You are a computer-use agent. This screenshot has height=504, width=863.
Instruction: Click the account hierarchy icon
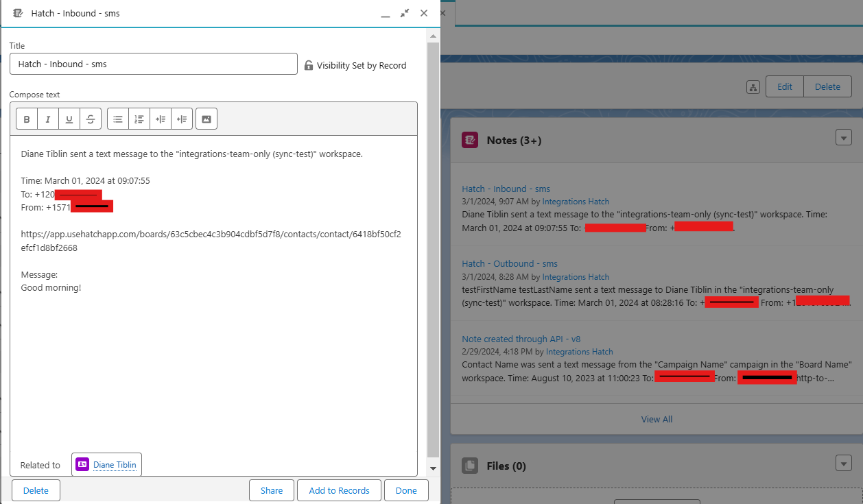click(x=753, y=87)
